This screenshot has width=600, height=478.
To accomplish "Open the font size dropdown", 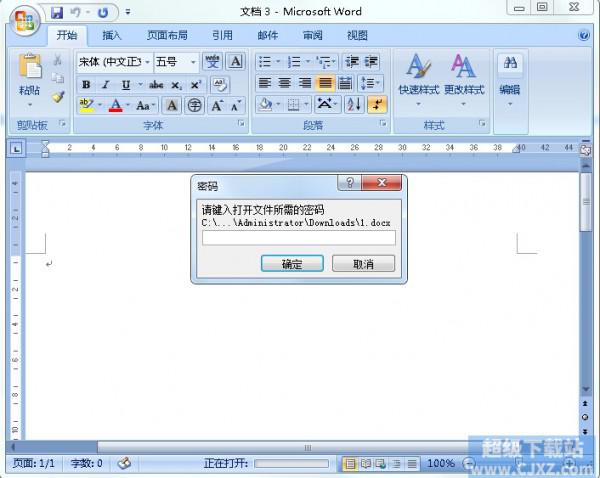I will (193, 62).
